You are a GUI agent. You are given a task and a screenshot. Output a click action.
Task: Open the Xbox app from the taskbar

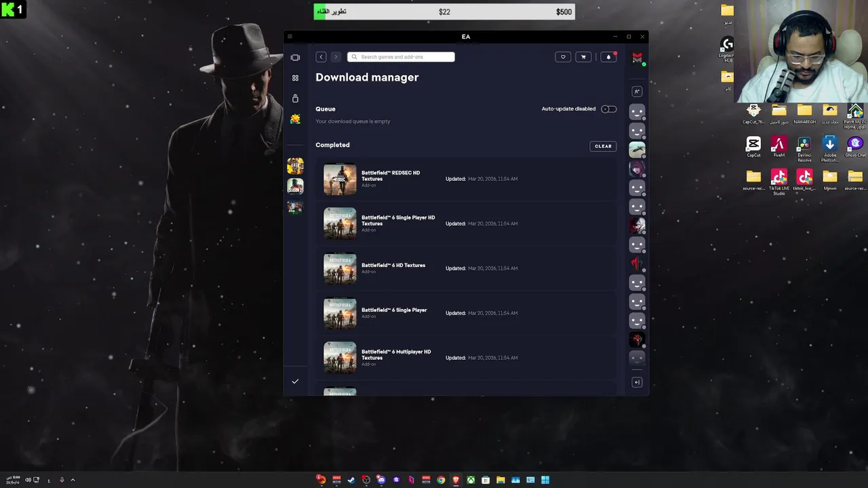coord(471,480)
